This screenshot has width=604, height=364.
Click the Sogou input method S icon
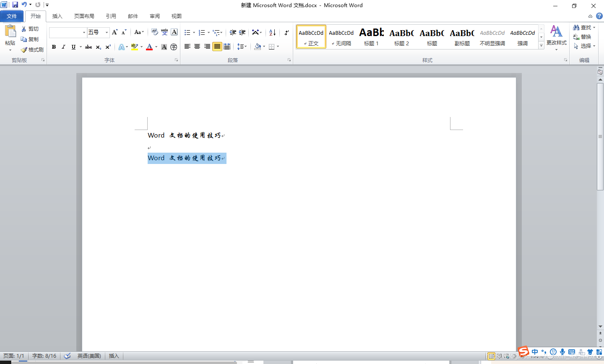(523, 351)
